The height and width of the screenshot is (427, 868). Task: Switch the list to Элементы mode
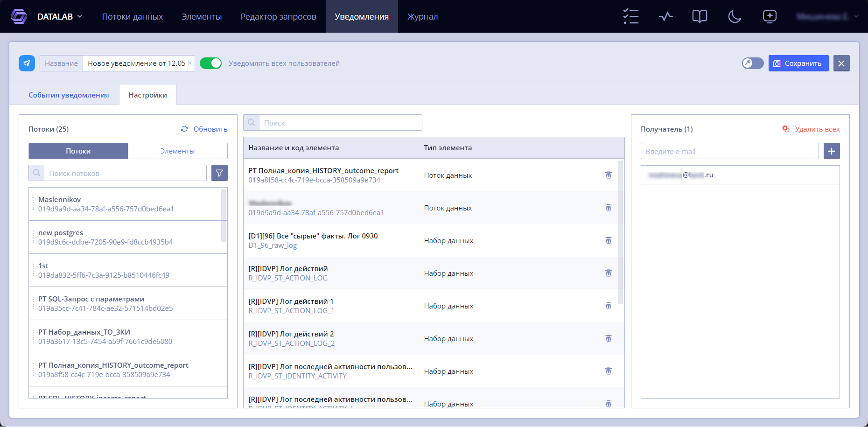pos(177,151)
